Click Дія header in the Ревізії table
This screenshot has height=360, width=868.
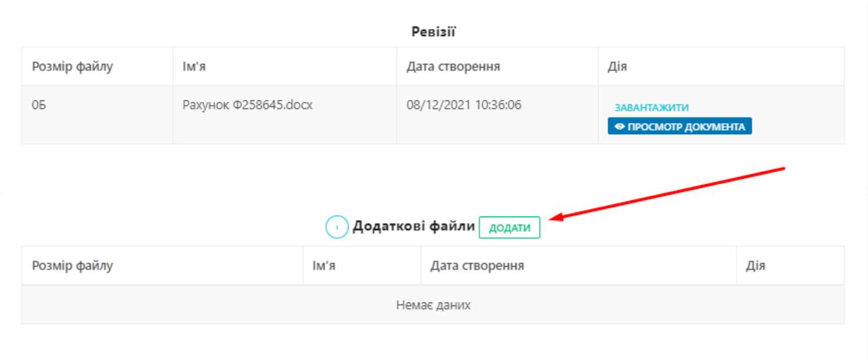click(x=617, y=67)
